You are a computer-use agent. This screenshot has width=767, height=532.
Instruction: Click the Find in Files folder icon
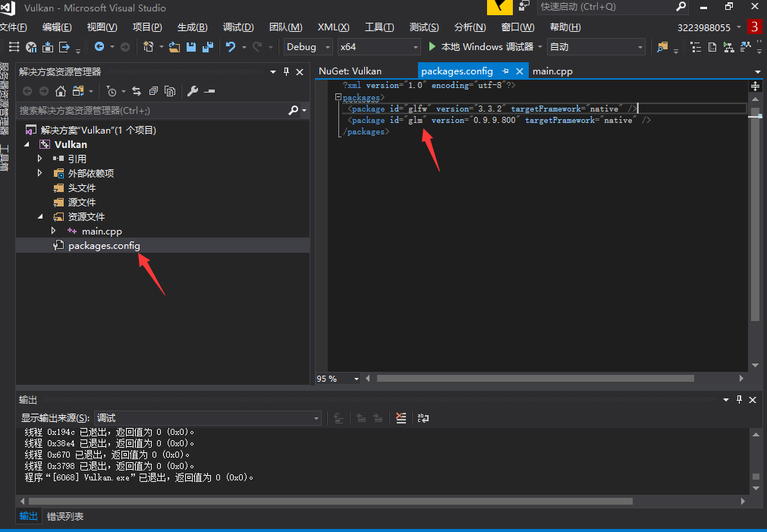[662, 46]
